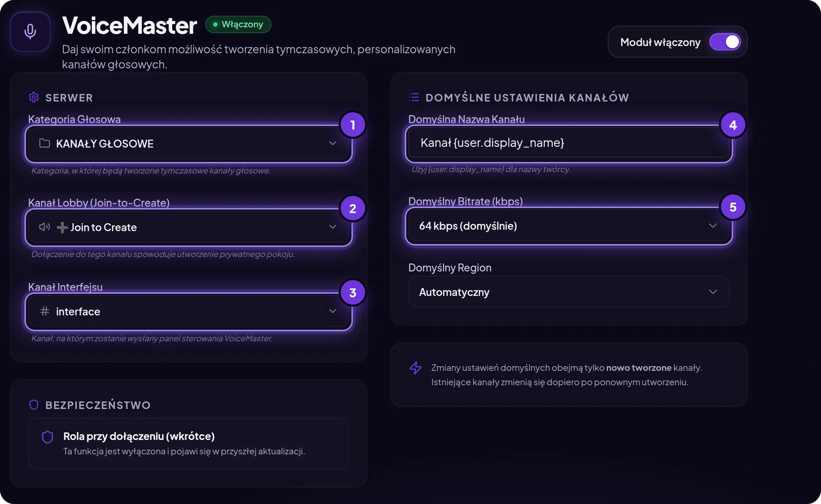Open the Kanał Interfejsu dropdown
Image resolution: width=821 pixels, height=504 pixels.
(188, 311)
